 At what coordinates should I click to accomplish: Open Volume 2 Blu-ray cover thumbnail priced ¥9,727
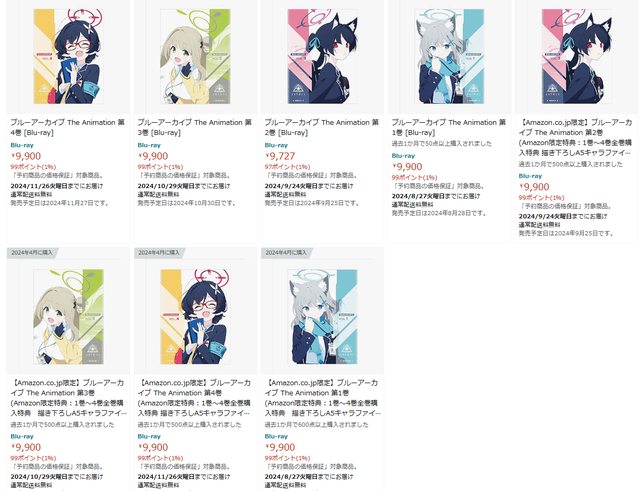(x=322, y=56)
